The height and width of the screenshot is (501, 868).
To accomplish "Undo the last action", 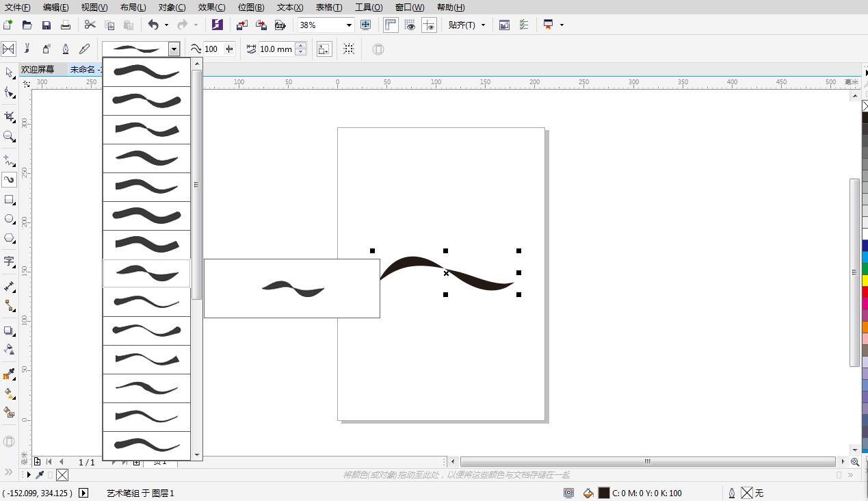I will [x=153, y=25].
